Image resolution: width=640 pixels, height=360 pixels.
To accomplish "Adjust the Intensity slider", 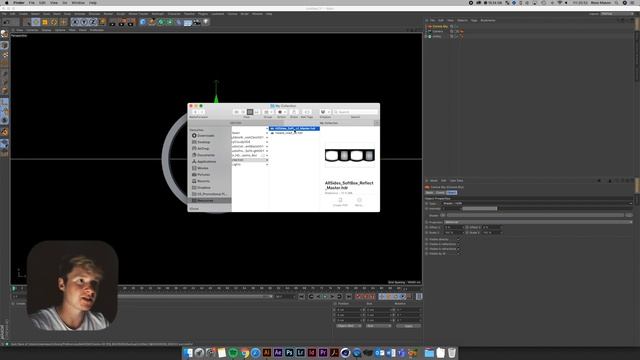I will tap(547, 209).
